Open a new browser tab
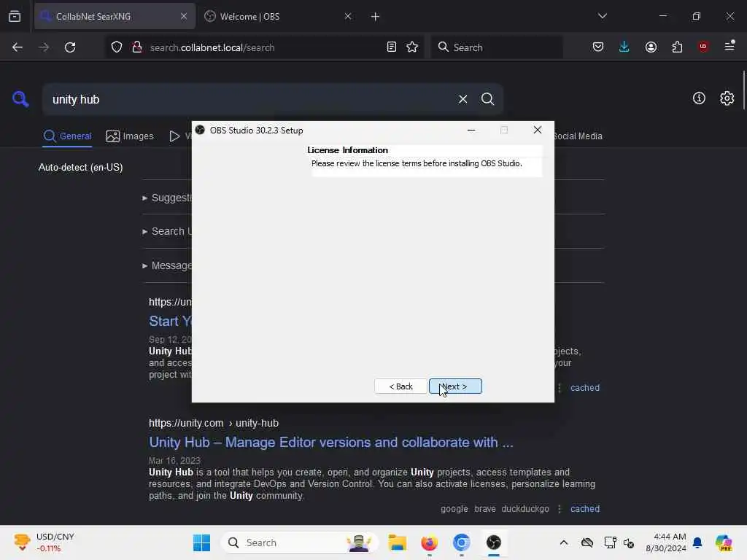Image resolution: width=747 pixels, height=560 pixels. pos(375,17)
